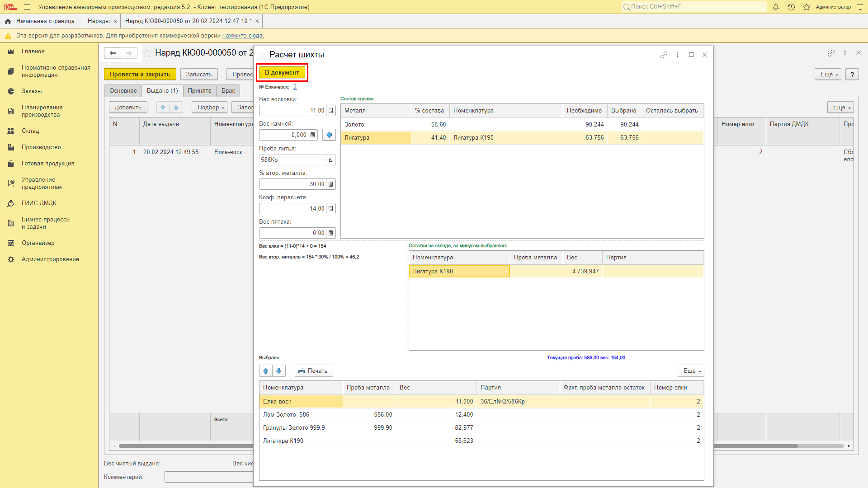Image resolution: width=868 pixels, height=488 pixels.
Task: Open нажмите сюда purchase link
Action: tap(242, 36)
